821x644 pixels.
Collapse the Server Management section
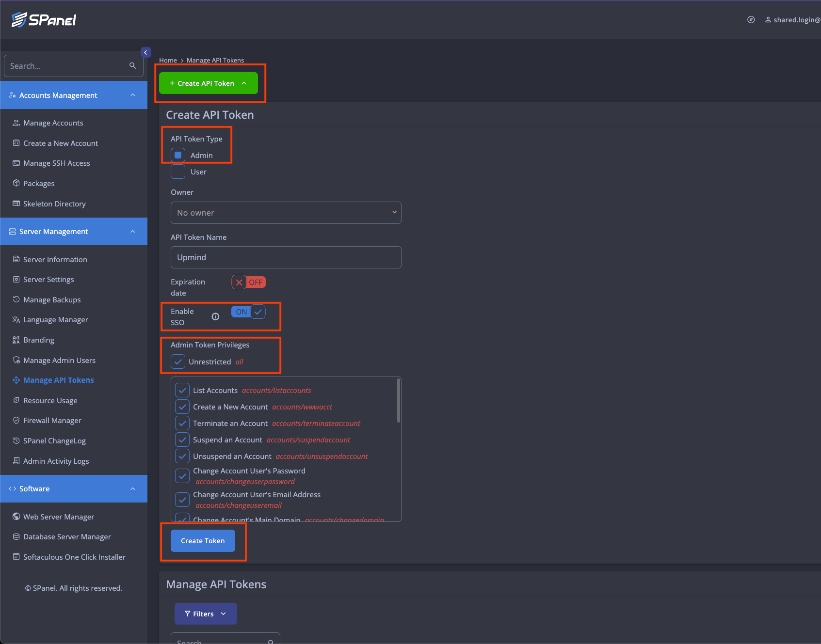click(74, 232)
